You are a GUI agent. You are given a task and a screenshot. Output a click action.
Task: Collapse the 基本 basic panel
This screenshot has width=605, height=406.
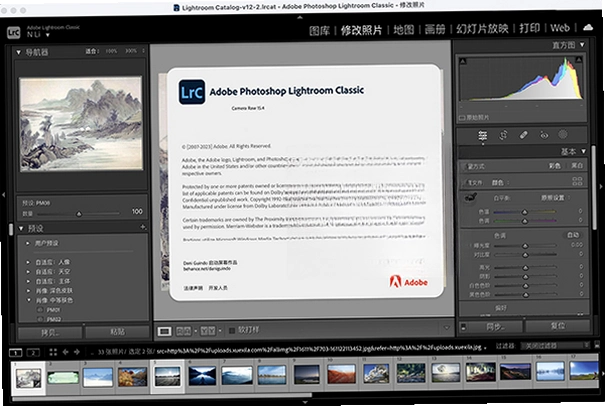583,151
